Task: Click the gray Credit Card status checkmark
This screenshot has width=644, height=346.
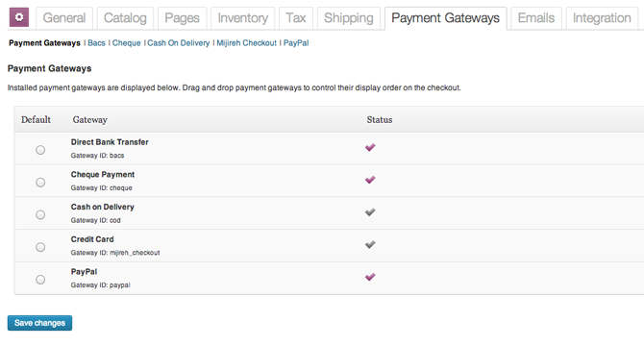Action: tap(370, 245)
